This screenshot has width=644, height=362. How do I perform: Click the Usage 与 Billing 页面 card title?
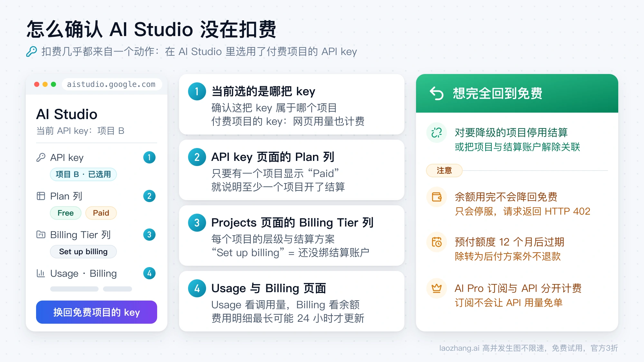(x=269, y=288)
